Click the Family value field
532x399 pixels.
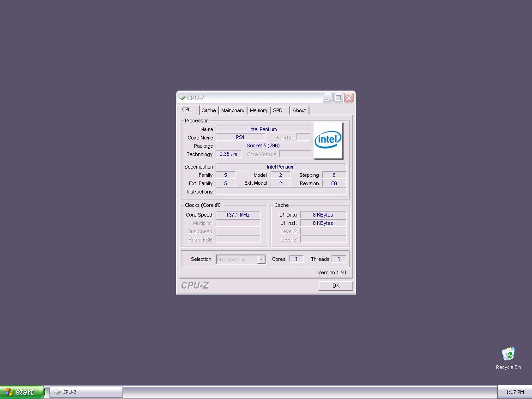click(x=226, y=175)
